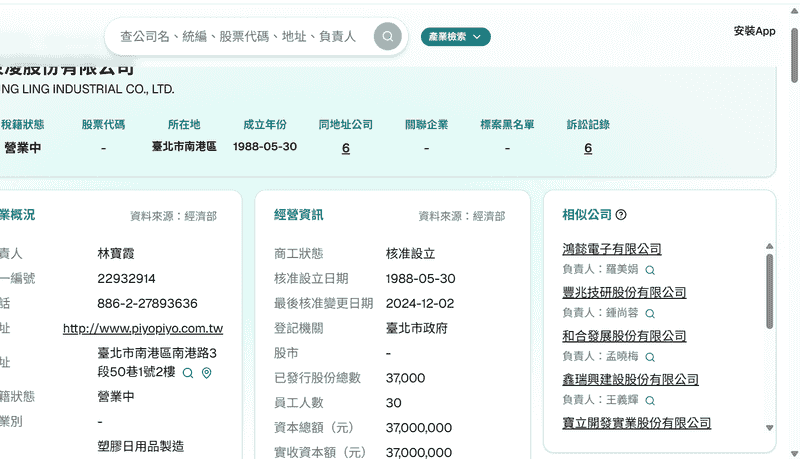The width and height of the screenshot is (800, 459).
Task: Open 和合發展股份有限公司 company link
Action: tap(624, 336)
